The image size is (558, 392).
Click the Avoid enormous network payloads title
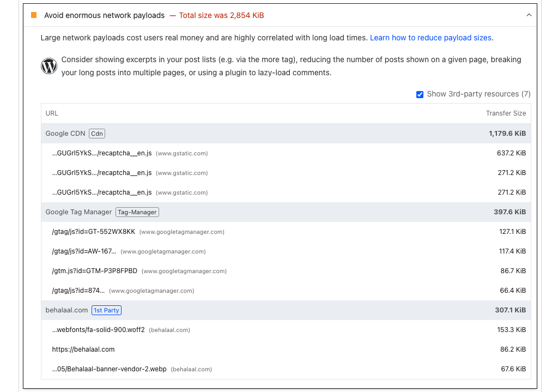click(x=104, y=15)
